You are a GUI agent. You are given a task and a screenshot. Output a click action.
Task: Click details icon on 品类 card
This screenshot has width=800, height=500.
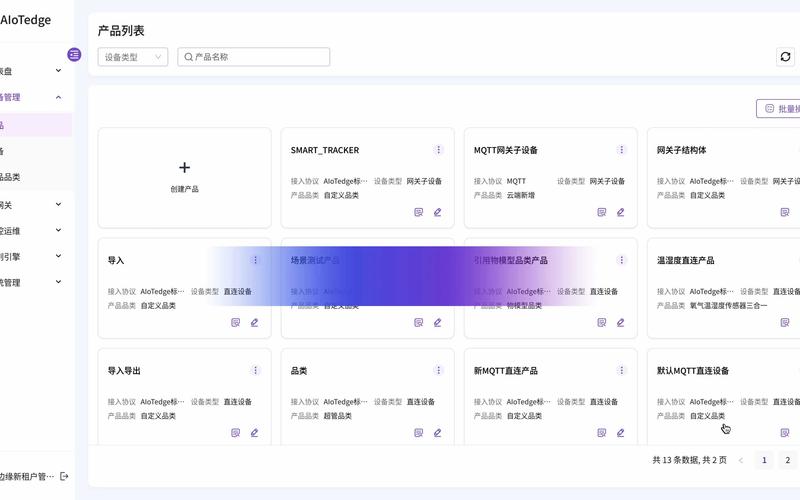(419, 433)
